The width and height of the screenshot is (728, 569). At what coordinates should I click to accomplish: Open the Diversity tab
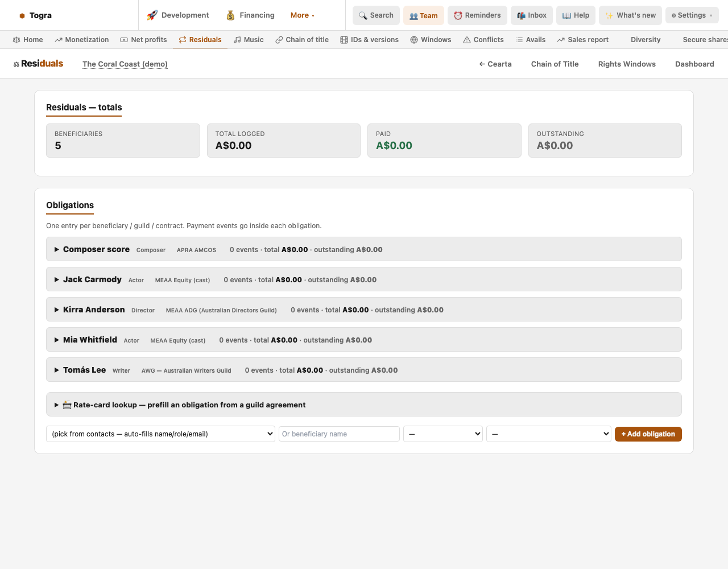click(646, 40)
